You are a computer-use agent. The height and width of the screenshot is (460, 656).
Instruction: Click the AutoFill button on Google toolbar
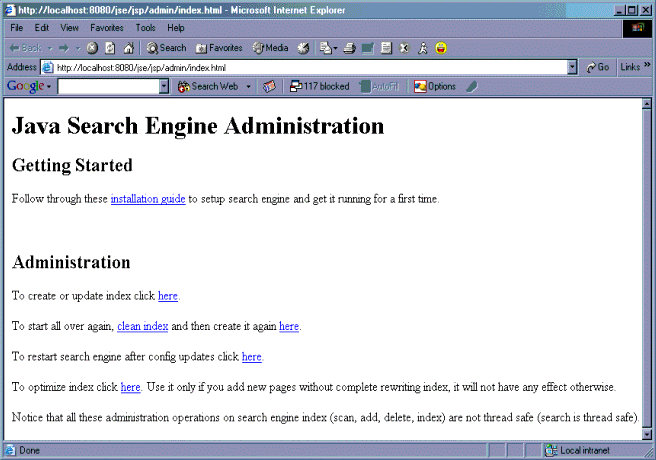pyautogui.click(x=379, y=87)
